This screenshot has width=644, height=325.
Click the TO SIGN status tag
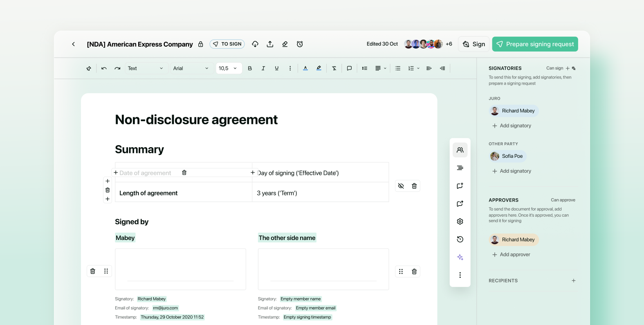(x=227, y=44)
